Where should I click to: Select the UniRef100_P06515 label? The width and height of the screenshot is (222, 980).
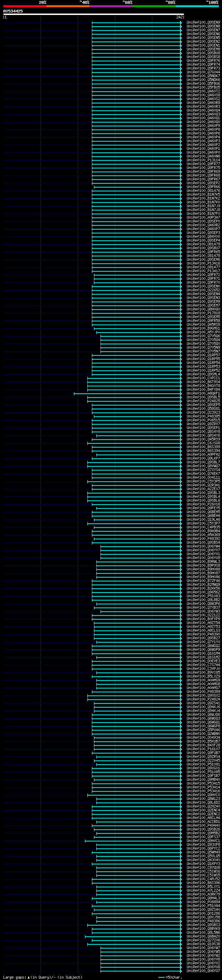click(203, 420)
